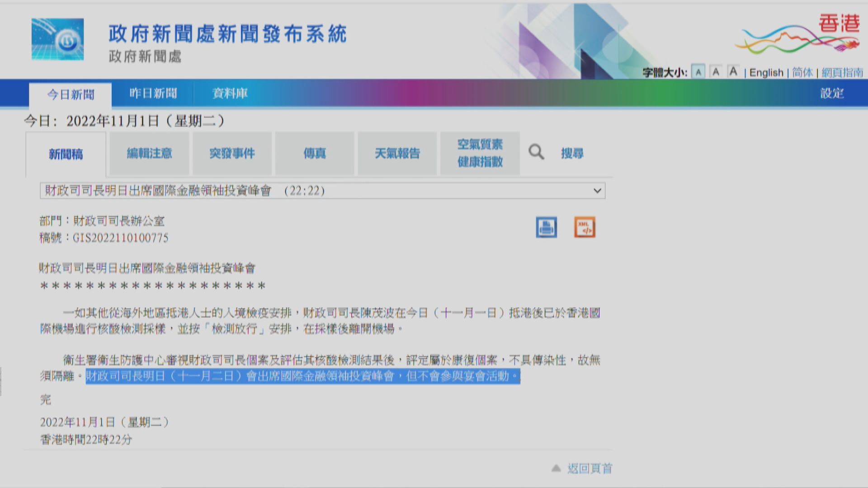
Task: Expand the press release title dropdown
Action: pos(597,191)
